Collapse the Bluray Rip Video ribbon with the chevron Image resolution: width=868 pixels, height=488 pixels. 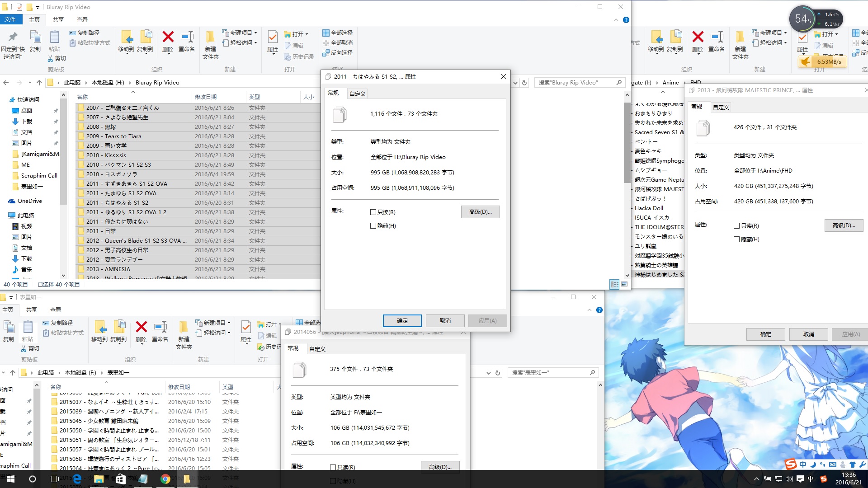click(616, 20)
